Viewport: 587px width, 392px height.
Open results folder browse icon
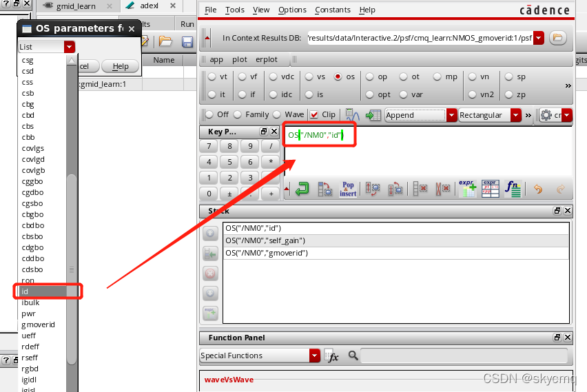[x=558, y=37]
